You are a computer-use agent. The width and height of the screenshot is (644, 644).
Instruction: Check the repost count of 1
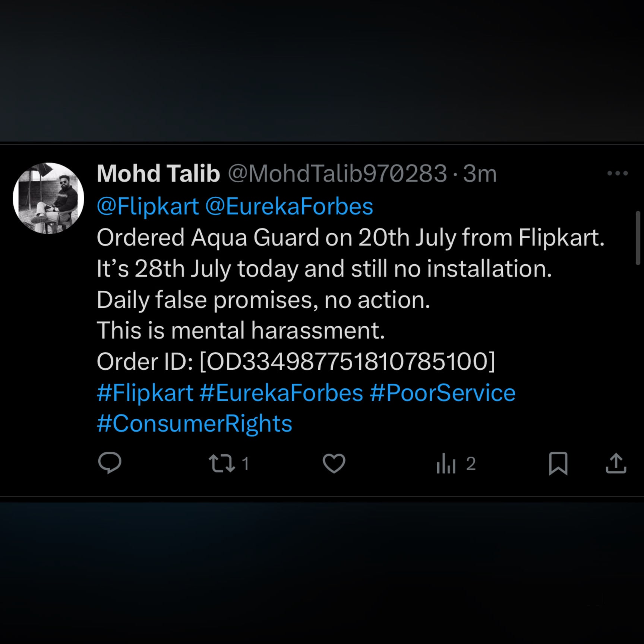(246, 463)
